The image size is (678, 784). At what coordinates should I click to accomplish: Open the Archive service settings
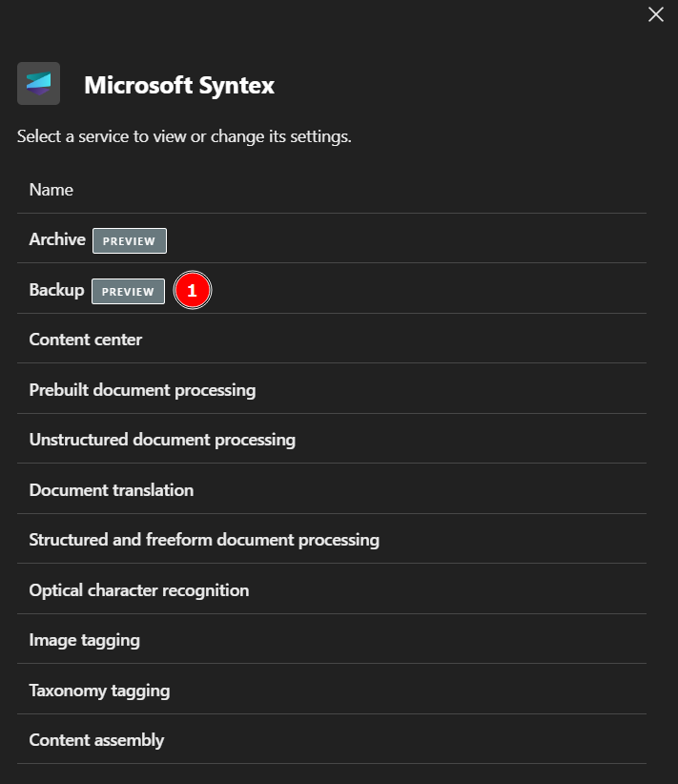click(57, 239)
